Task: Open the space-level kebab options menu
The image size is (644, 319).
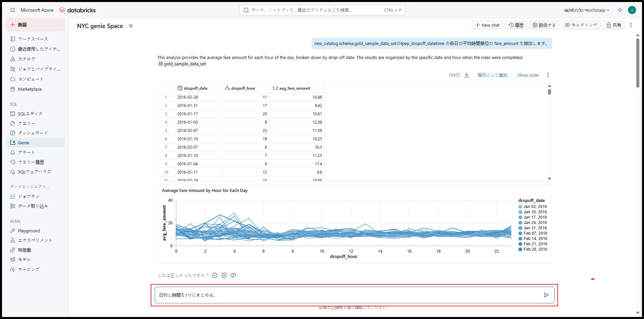Action: tap(631, 25)
